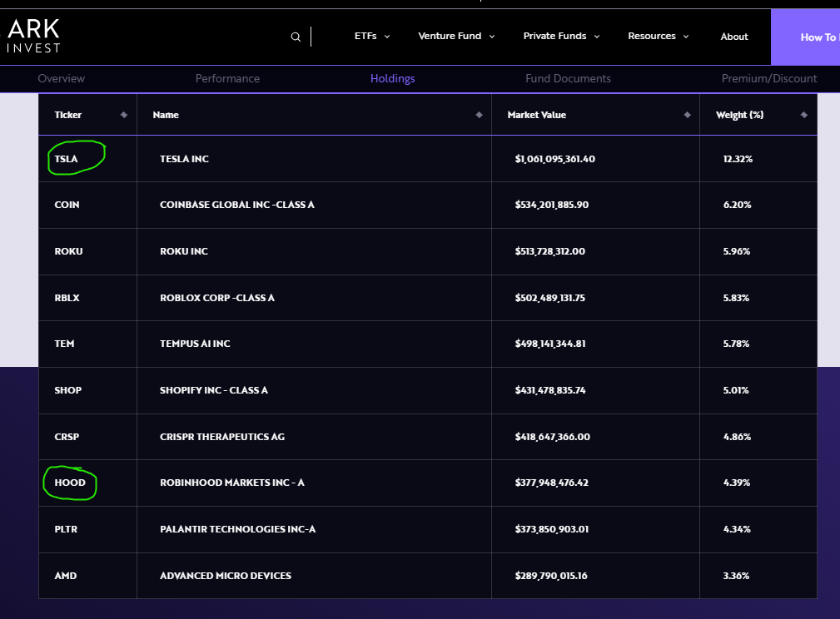Click the Market Value header label
Screen dimensions: 840x619
pyautogui.click(x=537, y=115)
